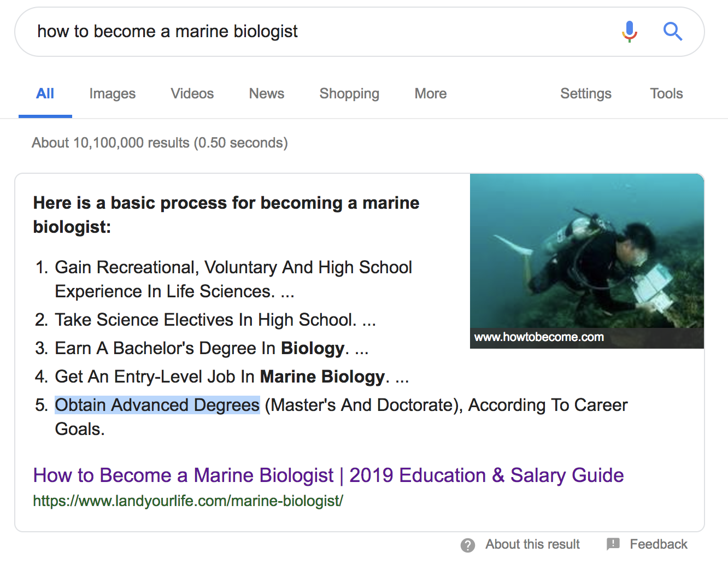Click the landyourlife.com green URL
Screen dimensions: 728x576
tap(188, 501)
